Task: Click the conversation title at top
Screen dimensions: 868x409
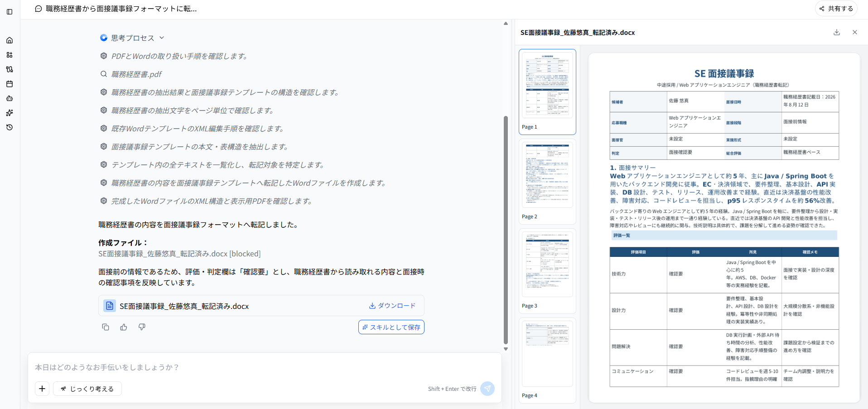Action: pos(121,9)
